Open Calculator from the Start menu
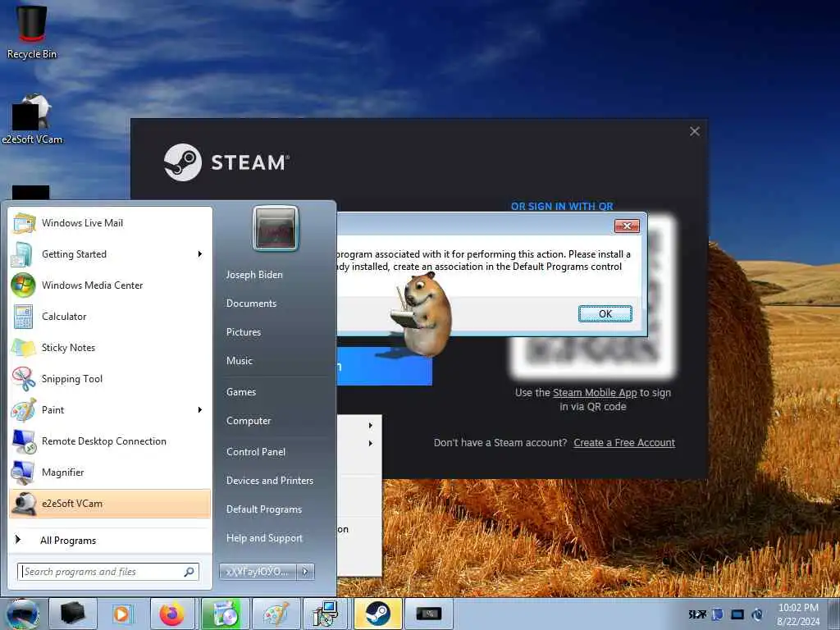 tap(110, 316)
